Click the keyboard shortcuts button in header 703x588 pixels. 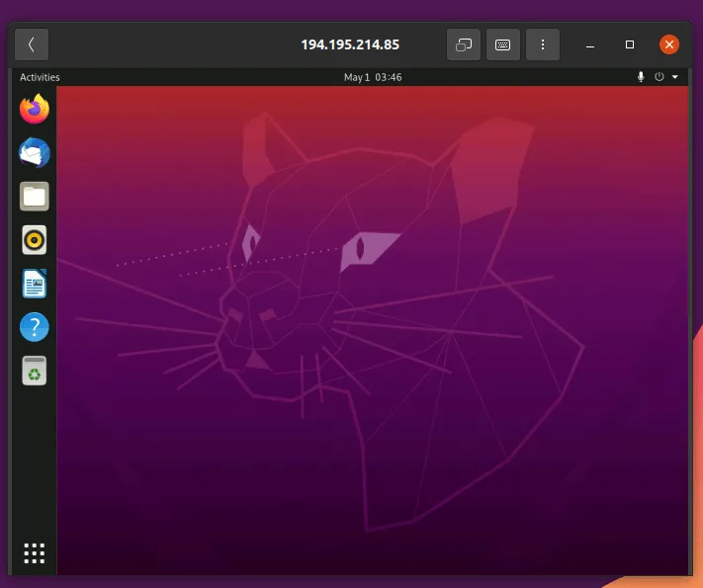point(503,44)
